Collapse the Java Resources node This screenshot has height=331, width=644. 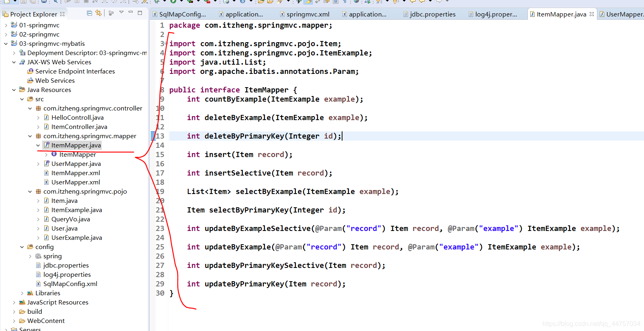point(14,90)
